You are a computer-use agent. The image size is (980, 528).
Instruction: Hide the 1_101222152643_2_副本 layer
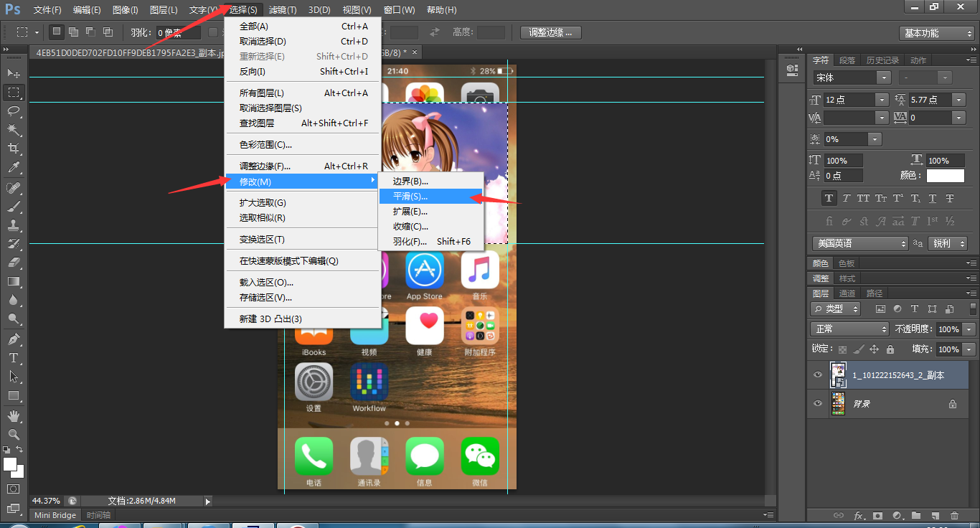point(818,375)
